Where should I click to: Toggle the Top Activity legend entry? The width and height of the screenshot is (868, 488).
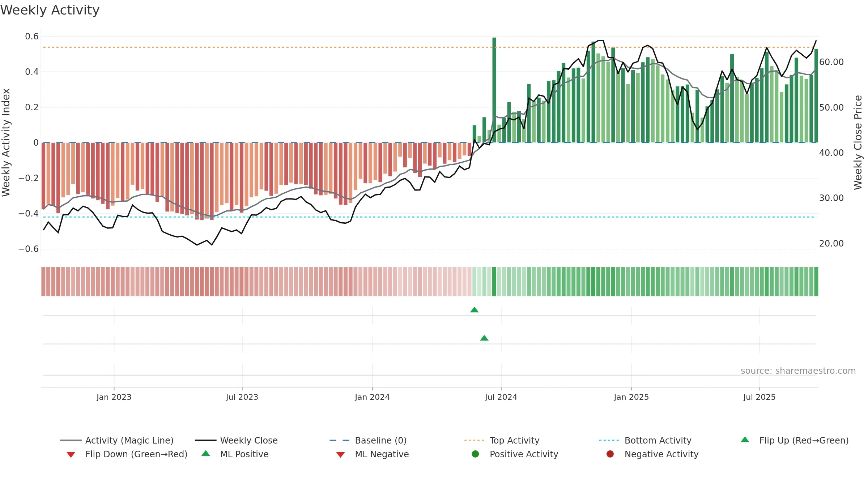502,440
